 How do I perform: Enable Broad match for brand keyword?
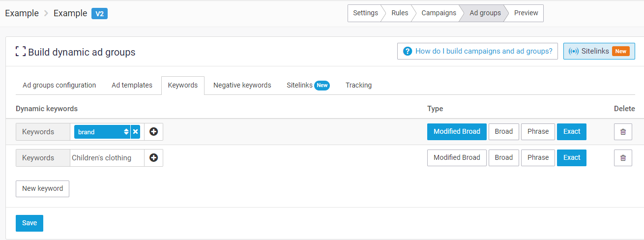pyautogui.click(x=503, y=132)
